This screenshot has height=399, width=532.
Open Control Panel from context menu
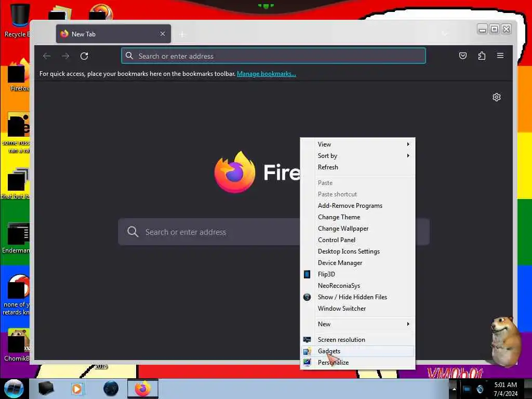(x=357, y=240)
